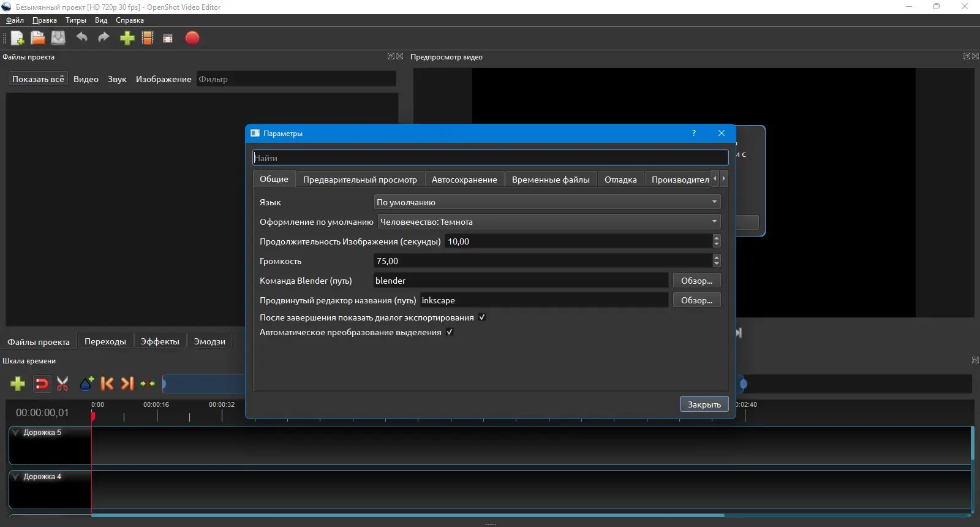Click the Найти search field in Параметры
Screen dimensions: 980x527
click(491, 158)
